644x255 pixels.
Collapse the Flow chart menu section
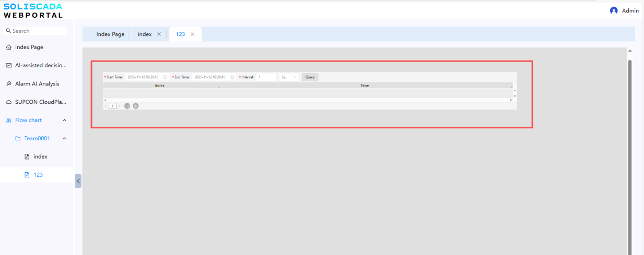[64, 120]
